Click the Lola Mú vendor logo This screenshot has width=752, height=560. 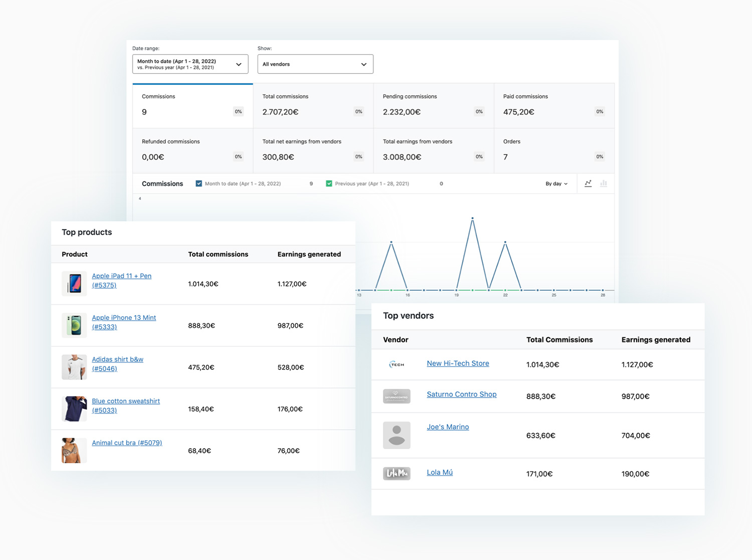pos(397,473)
